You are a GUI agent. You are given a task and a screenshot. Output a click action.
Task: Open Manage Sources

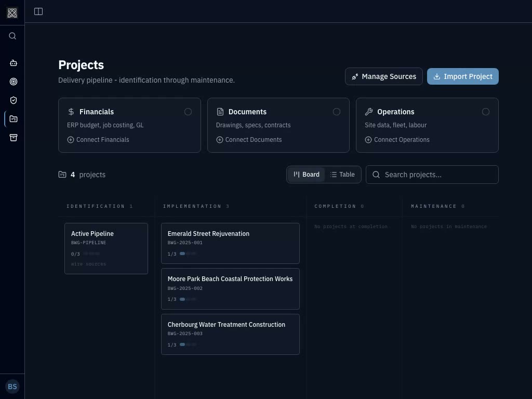coord(384,76)
